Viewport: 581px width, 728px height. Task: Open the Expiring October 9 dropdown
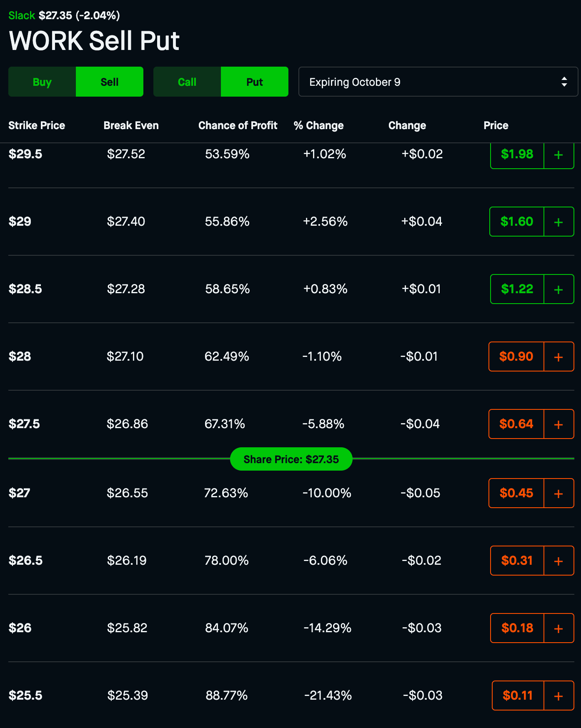coord(438,82)
